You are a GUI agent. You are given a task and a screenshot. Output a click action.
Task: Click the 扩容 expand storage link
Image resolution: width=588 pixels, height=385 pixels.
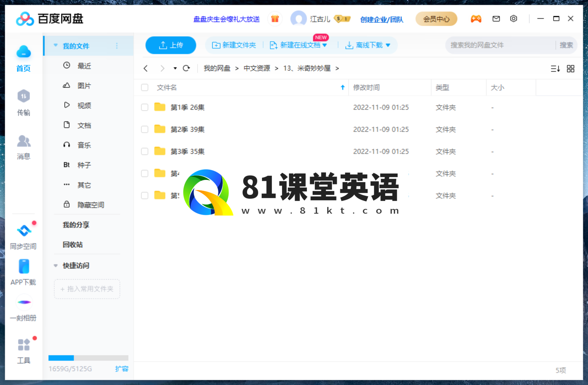click(x=122, y=369)
